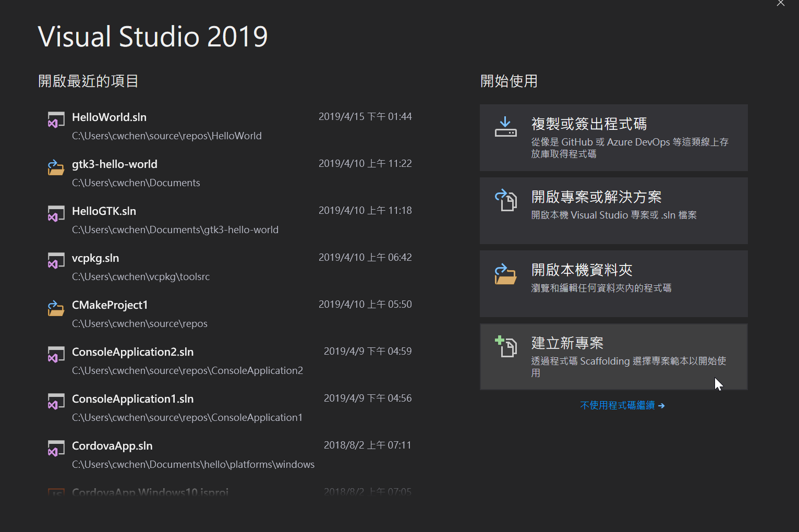
Task: Click the vcpkg.sln solution icon
Action: (56, 261)
